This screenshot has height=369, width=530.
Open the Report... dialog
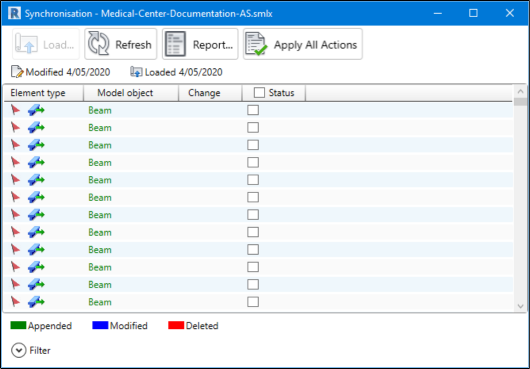coord(200,44)
